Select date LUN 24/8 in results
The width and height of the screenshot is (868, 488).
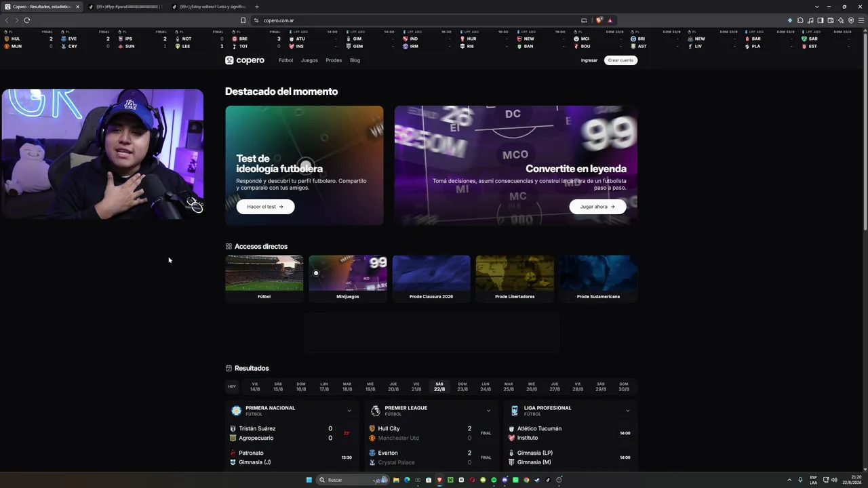486,386
